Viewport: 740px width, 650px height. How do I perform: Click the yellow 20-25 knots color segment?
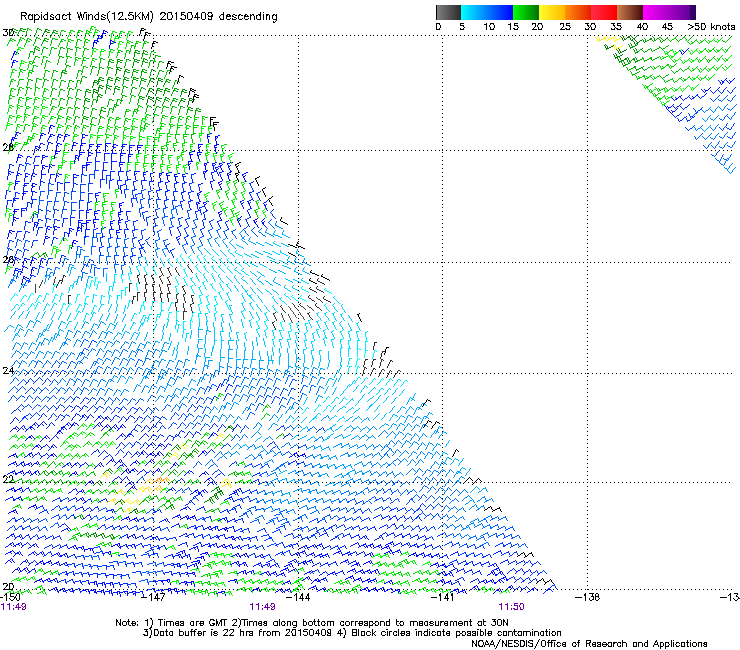(552, 12)
